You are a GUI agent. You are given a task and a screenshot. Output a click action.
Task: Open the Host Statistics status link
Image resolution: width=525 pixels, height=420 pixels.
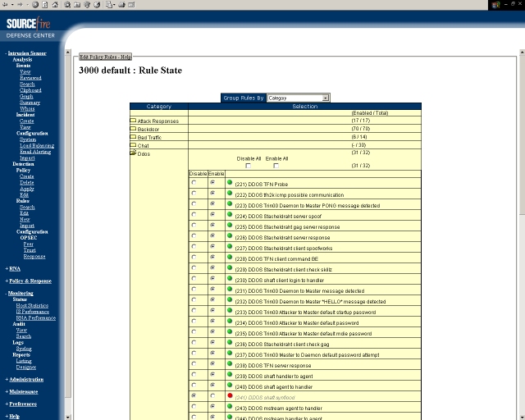(32, 305)
